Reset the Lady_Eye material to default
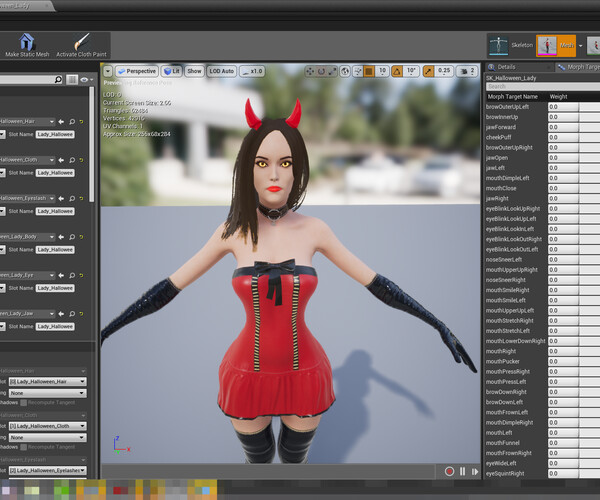Viewport: 600px width, 500px height. point(81,275)
